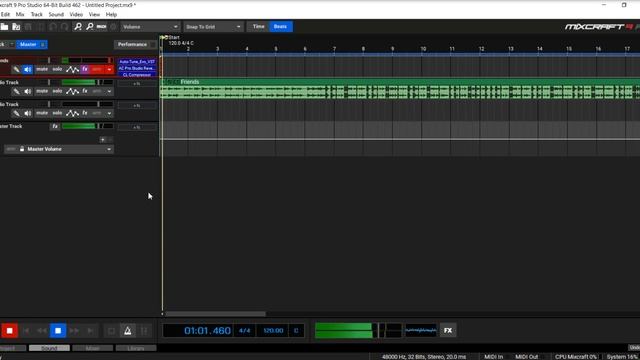This screenshot has height=360, width=640.
Task: Expand dropdown arrow on second audio track
Action: click(109, 91)
